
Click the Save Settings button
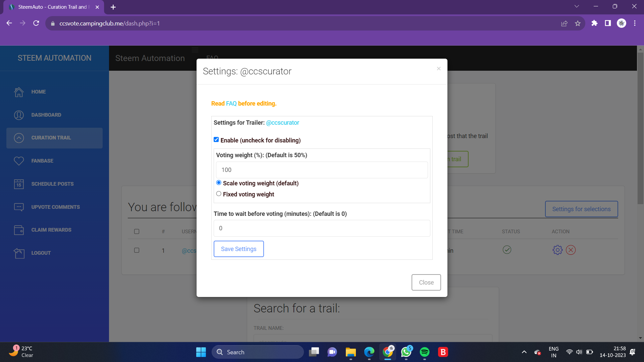(x=238, y=249)
